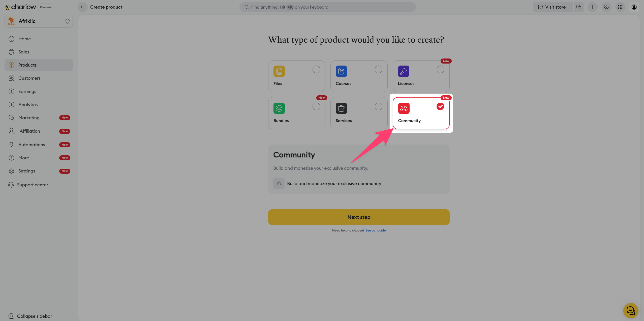The width and height of the screenshot is (644, 321).
Task: Select the Courses radio button
Action: pos(378,69)
